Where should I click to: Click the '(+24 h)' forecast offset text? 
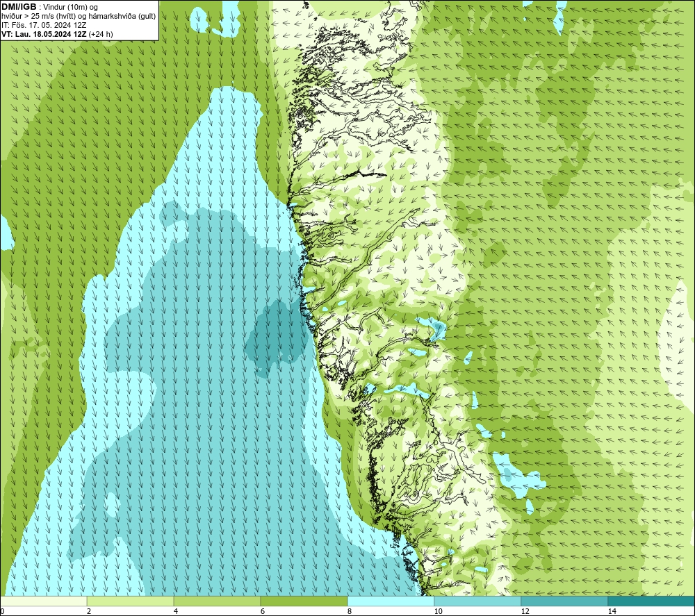pyautogui.click(x=101, y=34)
